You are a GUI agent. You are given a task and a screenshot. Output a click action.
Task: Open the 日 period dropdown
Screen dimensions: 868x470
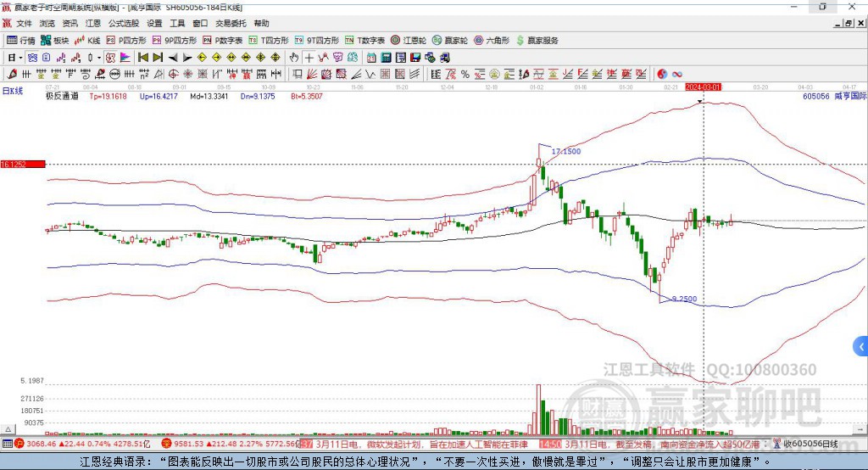[x=20, y=58]
